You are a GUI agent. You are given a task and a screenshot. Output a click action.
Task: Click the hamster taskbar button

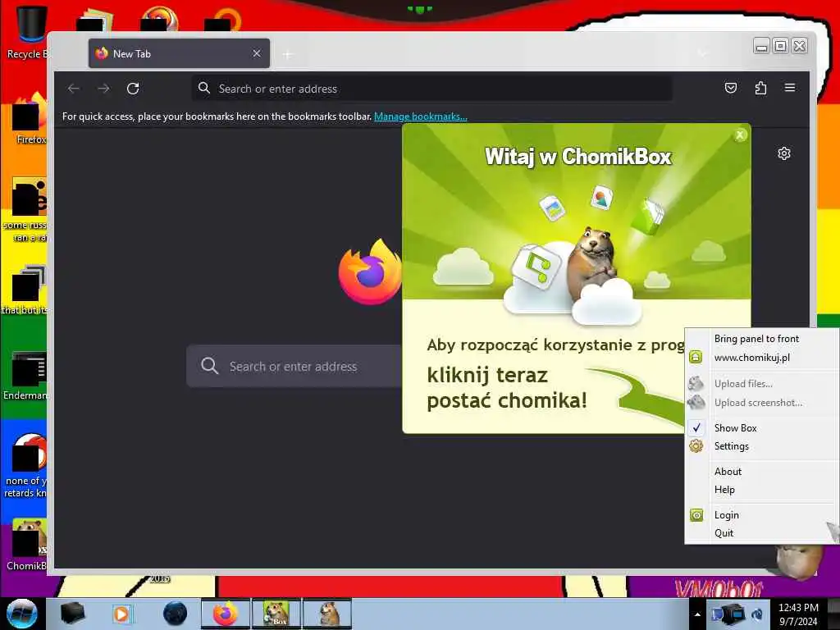coord(327,614)
